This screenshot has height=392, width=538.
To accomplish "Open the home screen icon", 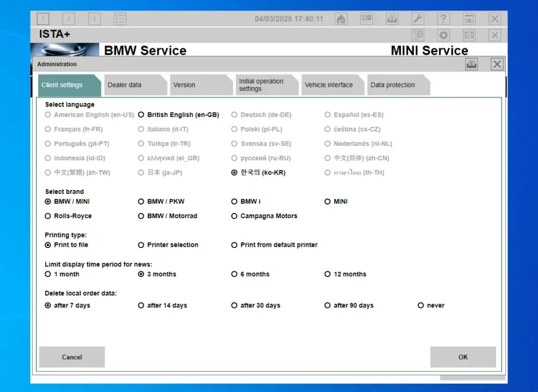I will pyautogui.click(x=340, y=18).
